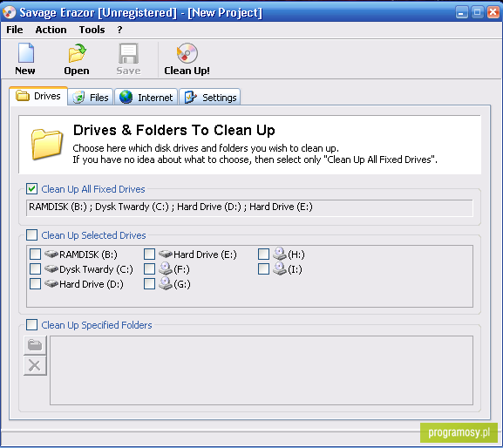
Task: Click the Hard Drive (E:) drive icon
Action: pos(166,254)
